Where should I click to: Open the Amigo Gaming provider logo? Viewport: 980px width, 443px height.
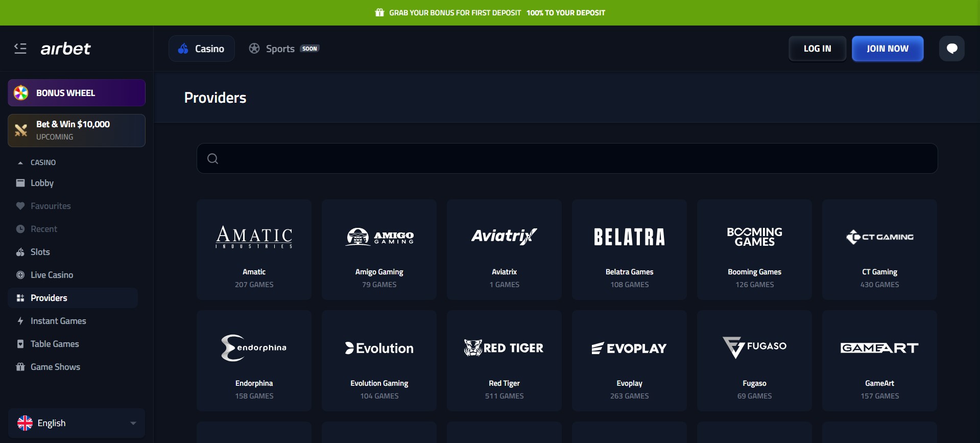(379, 237)
